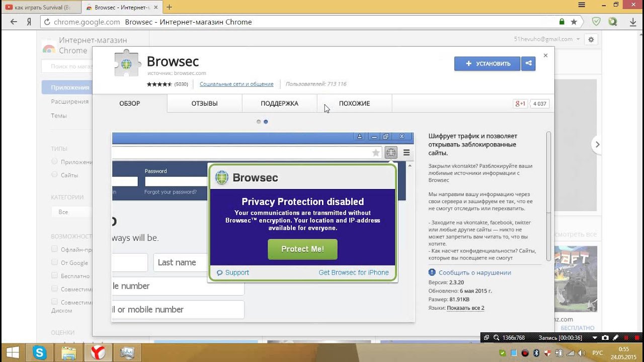Open the volume speaker tray icon
Image resolution: width=644 pixels, height=362 pixels.
coord(582,353)
